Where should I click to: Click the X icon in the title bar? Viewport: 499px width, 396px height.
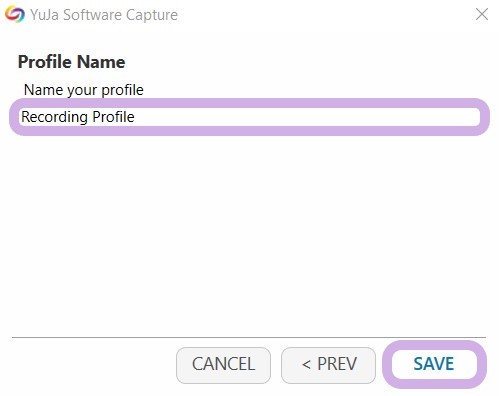pos(482,14)
